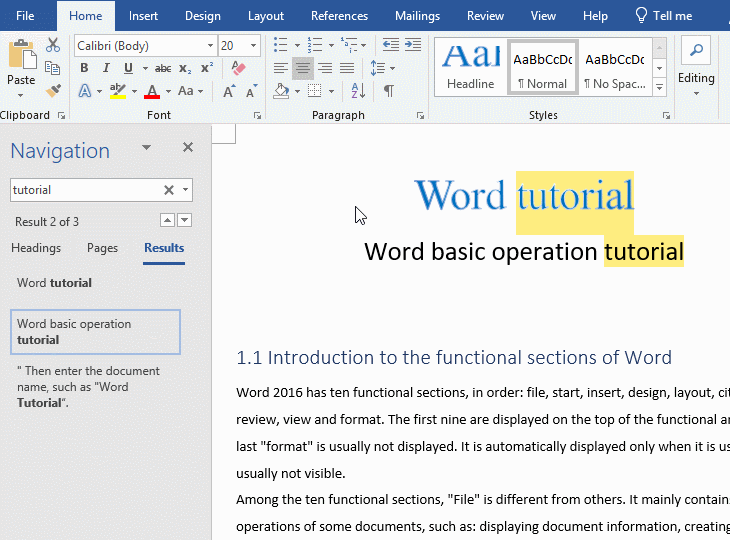
Task: Show paragraph marks with pilcrow icon
Action: (x=389, y=91)
